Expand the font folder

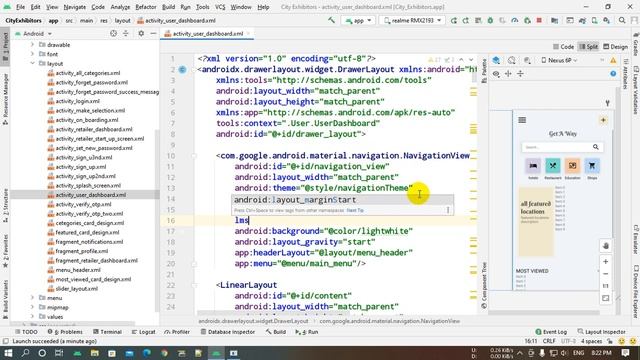[32, 54]
